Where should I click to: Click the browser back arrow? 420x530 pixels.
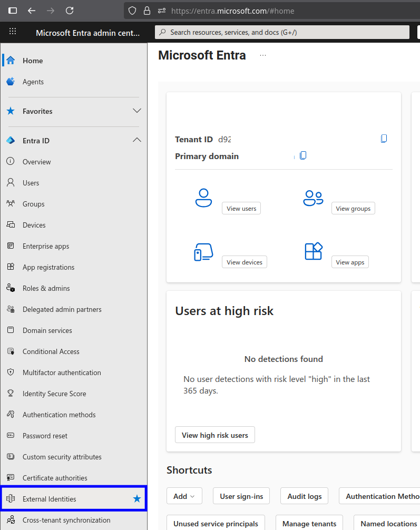[x=32, y=11]
